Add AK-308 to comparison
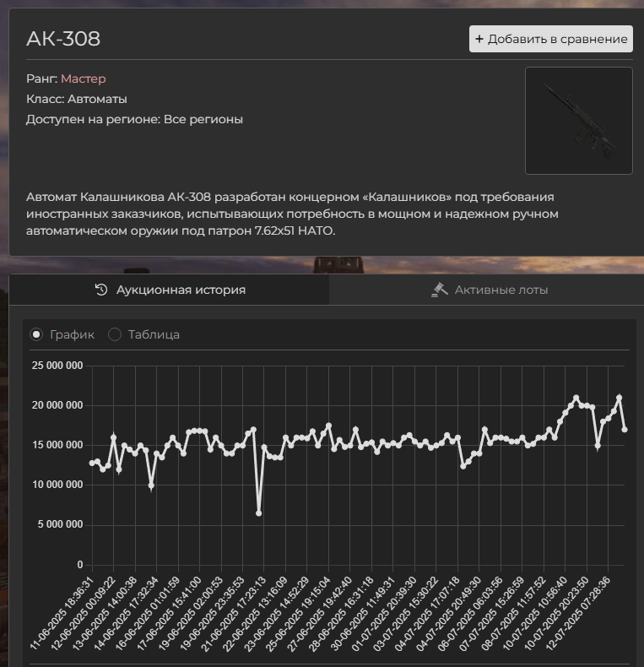 [x=551, y=39]
